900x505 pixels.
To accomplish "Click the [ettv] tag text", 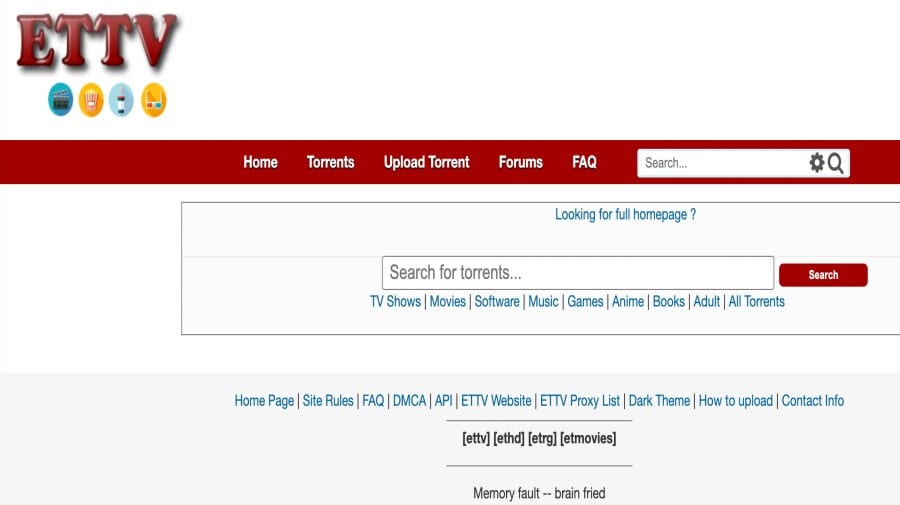I will [x=476, y=438].
